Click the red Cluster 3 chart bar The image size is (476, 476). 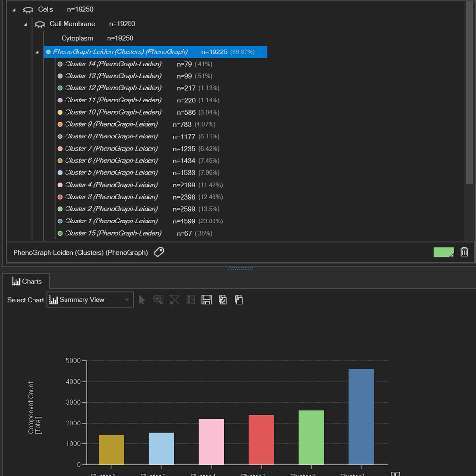pyautogui.click(x=261, y=440)
